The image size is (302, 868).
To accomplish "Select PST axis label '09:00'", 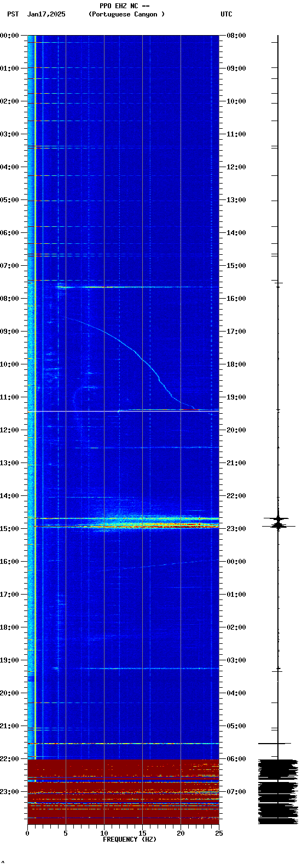I will (x=10, y=332).
